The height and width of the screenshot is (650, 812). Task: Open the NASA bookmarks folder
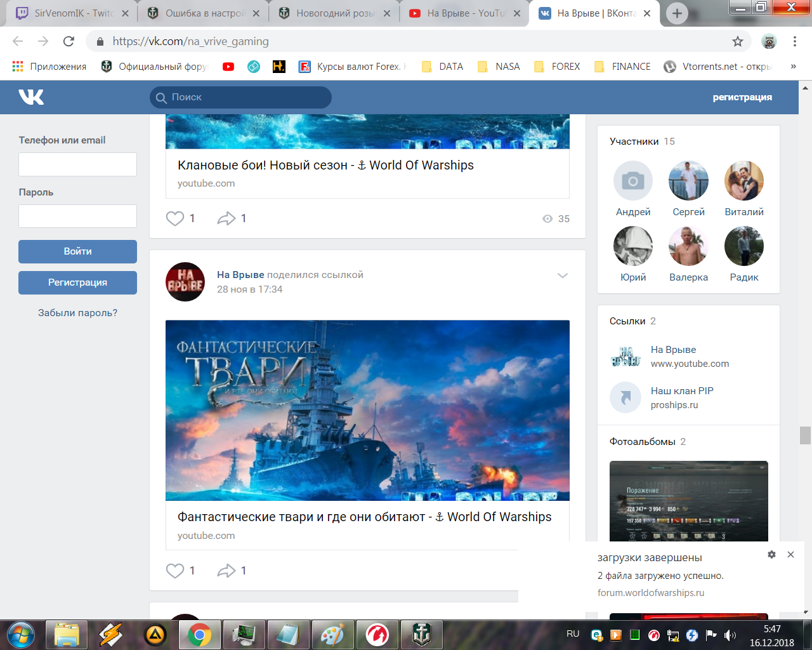(499, 67)
